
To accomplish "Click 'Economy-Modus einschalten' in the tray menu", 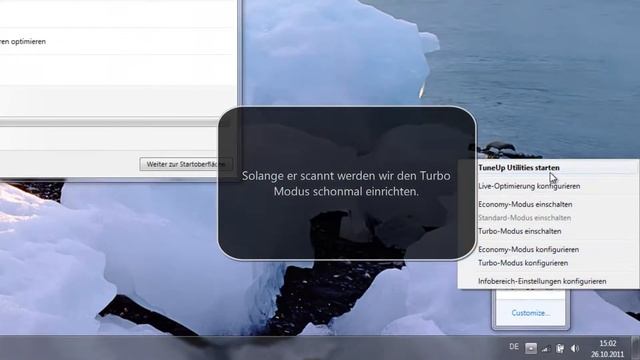I will pos(525,204).
